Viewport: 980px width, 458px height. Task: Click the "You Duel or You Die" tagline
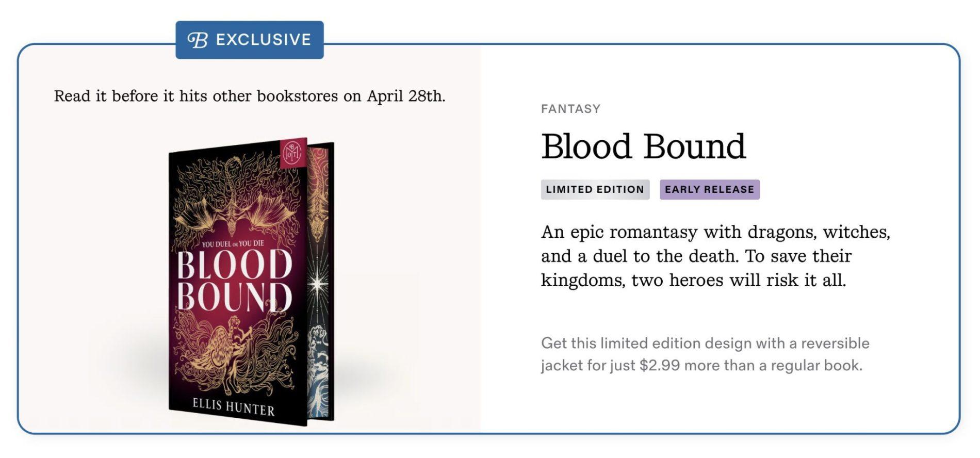233,243
